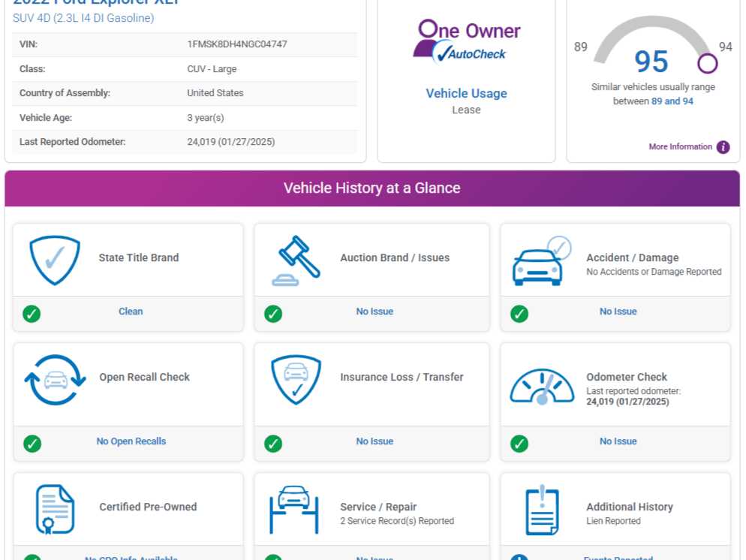The width and height of the screenshot is (746, 560).
Task: Click the State Title Brand label
Action: 139,257
